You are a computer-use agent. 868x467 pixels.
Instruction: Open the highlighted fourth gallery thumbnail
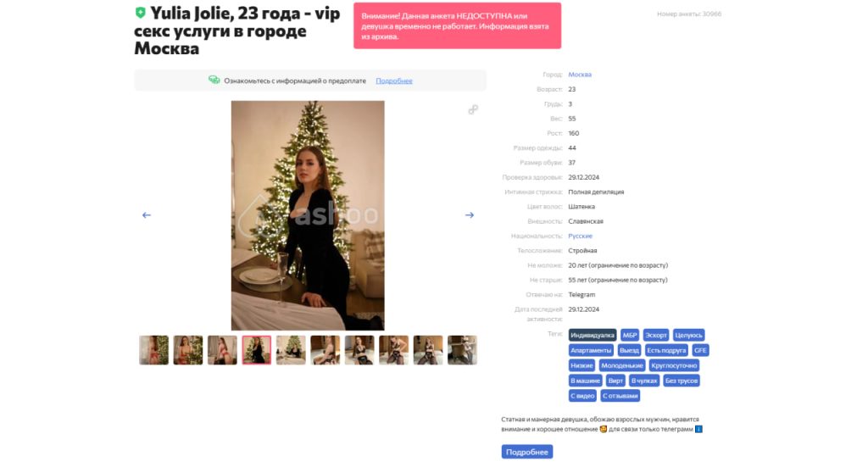click(x=257, y=350)
